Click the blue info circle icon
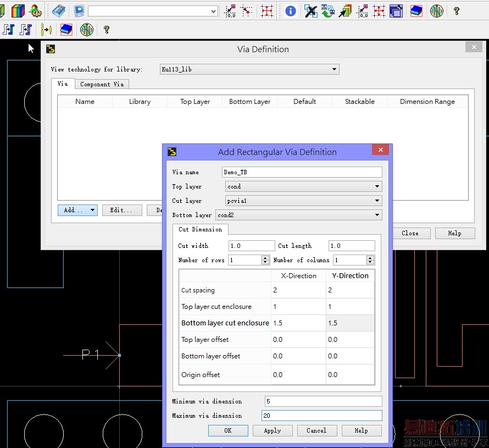 point(290,10)
